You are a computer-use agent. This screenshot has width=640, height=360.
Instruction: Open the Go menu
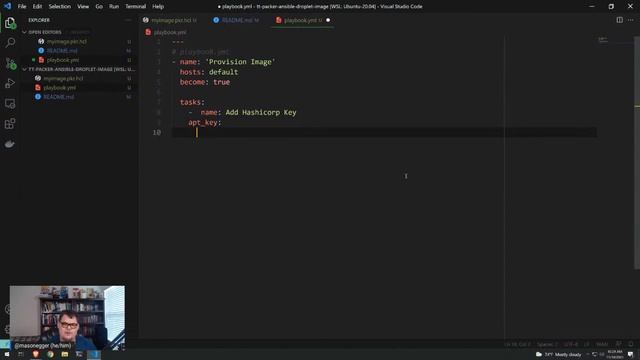click(x=99, y=7)
